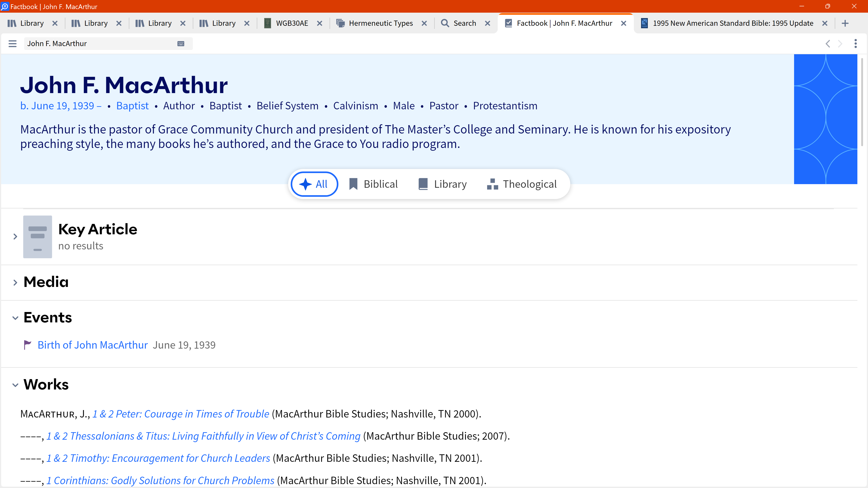Image resolution: width=868 pixels, height=488 pixels.
Task: Close the WGB30AE tab
Action: tap(320, 23)
